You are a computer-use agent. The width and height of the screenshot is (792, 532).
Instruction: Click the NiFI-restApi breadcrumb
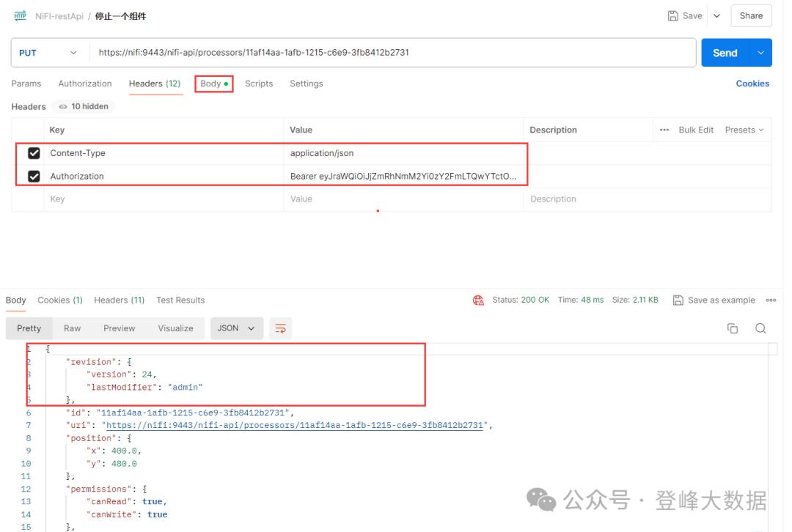pyautogui.click(x=59, y=16)
